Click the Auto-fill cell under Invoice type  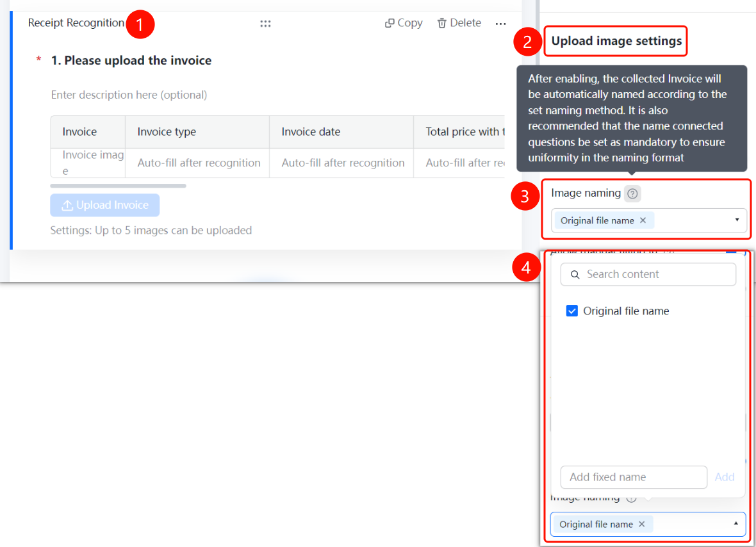click(x=197, y=163)
